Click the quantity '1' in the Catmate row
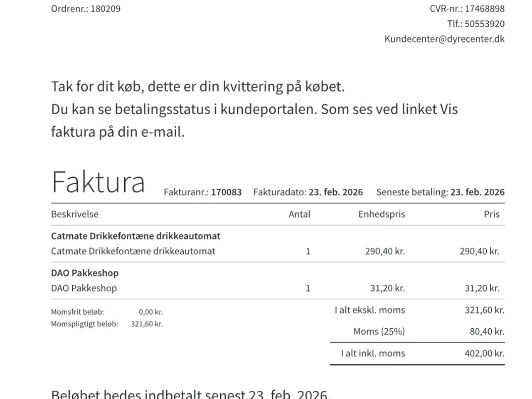Screen dimensions: 532x399 pos(308,251)
